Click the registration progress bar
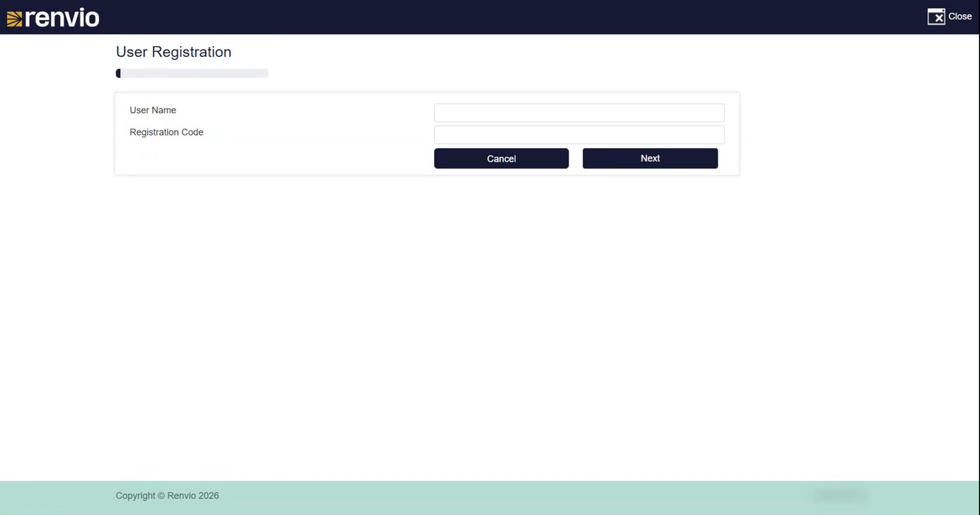Screen dimensions: 980x515 coord(192,73)
